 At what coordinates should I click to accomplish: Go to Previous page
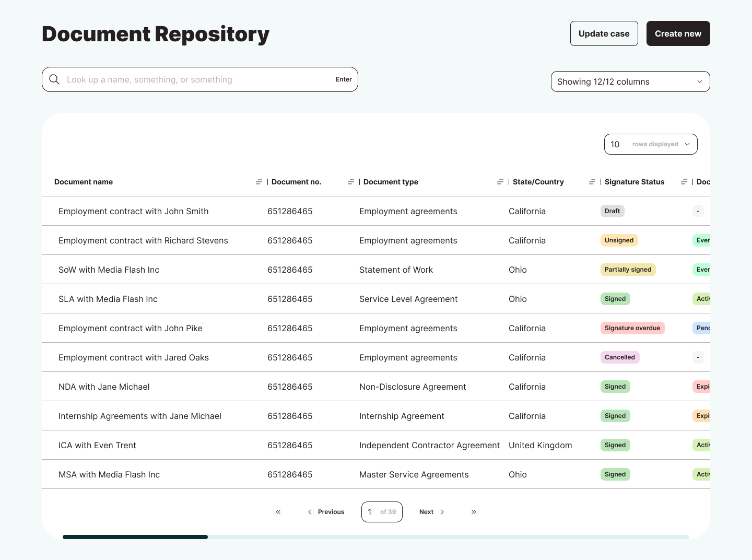coord(326,512)
